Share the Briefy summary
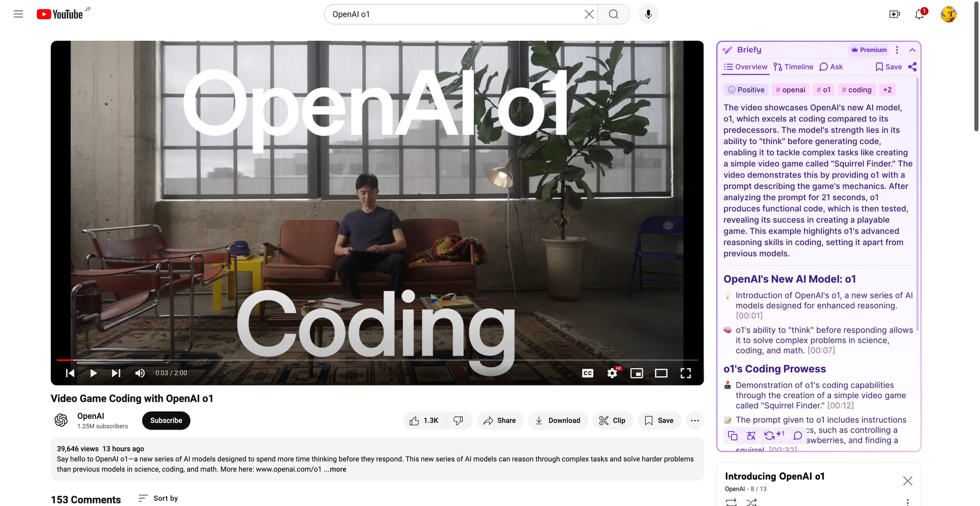 (x=912, y=67)
